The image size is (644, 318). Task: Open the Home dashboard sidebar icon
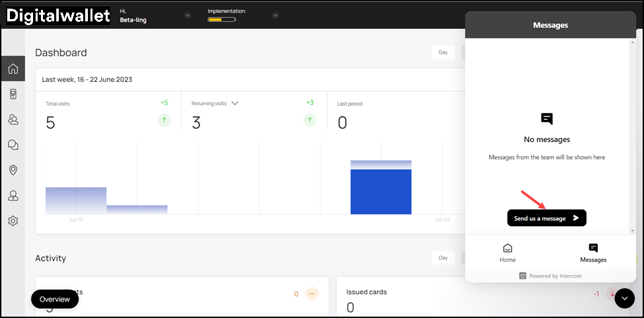(13, 69)
